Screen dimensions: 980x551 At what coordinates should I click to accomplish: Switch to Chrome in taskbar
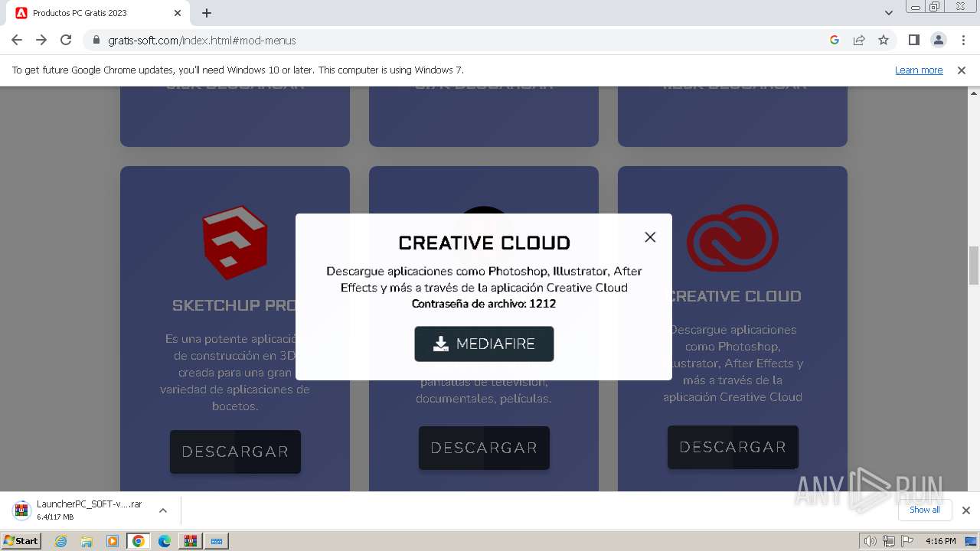click(x=138, y=541)
